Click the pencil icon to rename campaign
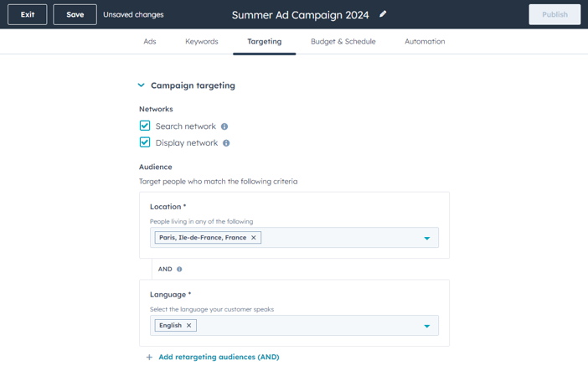Viewport: 588px width, 376px height. 384,14
